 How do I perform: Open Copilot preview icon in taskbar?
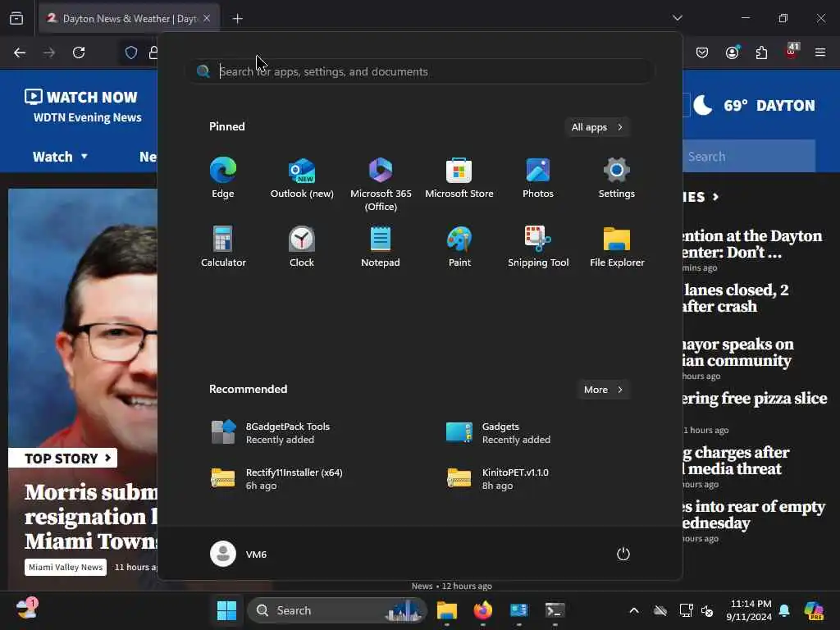(x=814, y=610)
